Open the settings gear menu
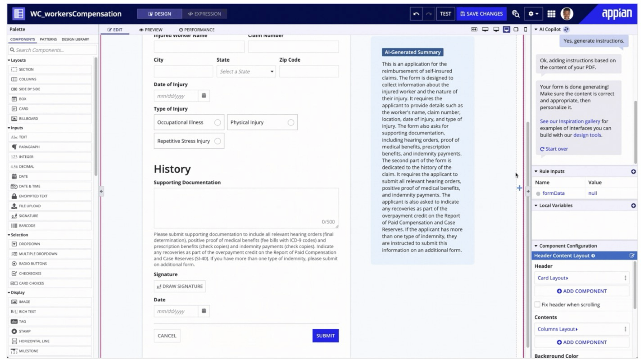 533,14
